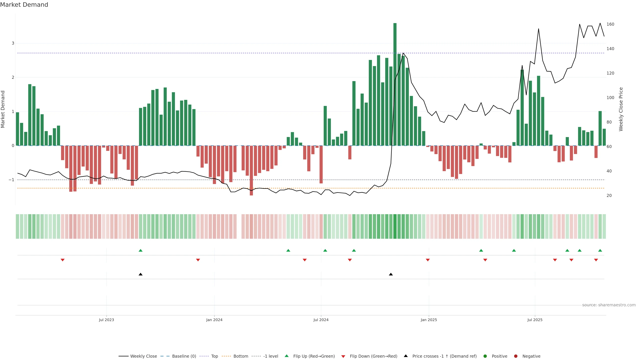Click the leftmost red flip-down triangle marker
The height and width of the screenshot is (362, 644).
coord(63,260)
